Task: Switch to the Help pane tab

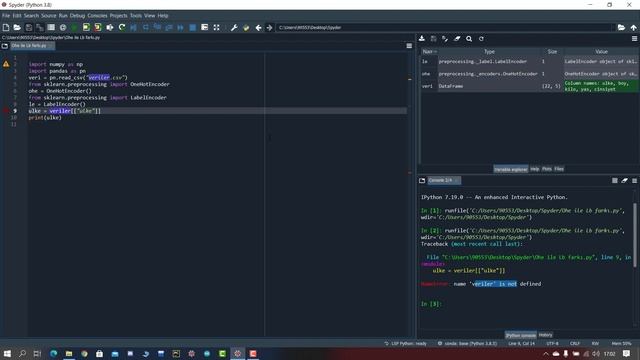Action: click(535, 169)
